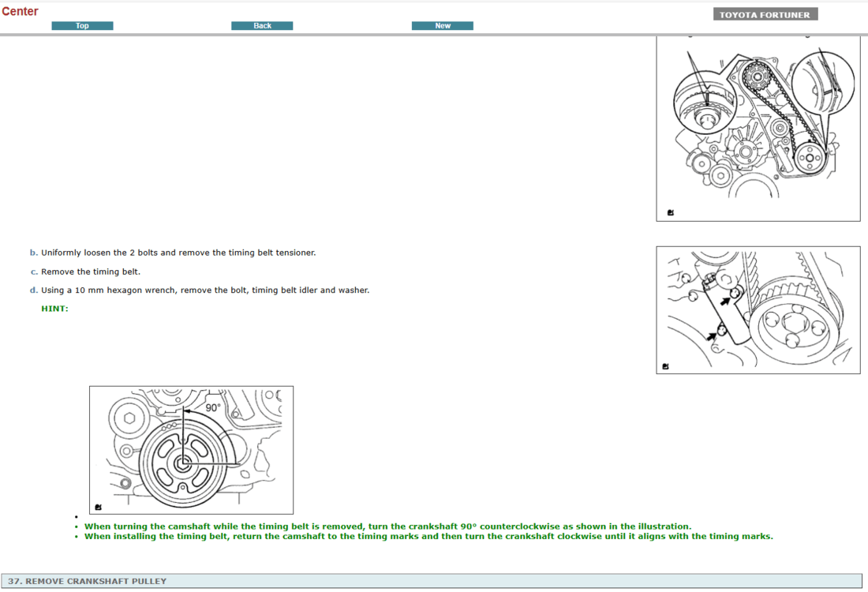Click hint "When installing the timing belt..."
This screenshot has width=868, height=592.
pyautogui.click(x=428, y=536)
